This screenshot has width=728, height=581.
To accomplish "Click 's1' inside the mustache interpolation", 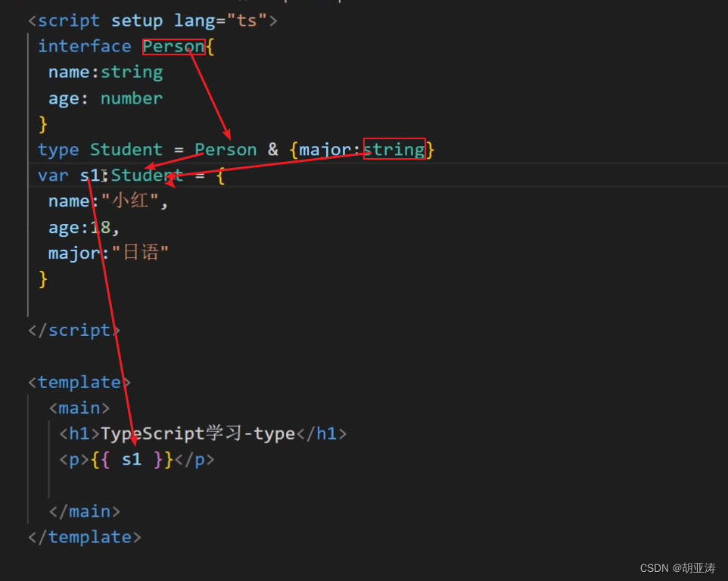I will (x=132, y=460).
